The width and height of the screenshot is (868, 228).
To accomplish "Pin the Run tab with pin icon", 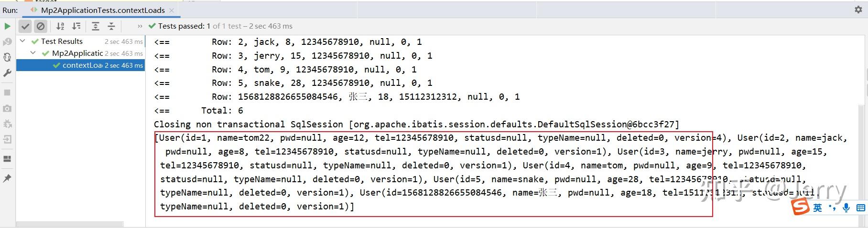I will click(7, 178).
